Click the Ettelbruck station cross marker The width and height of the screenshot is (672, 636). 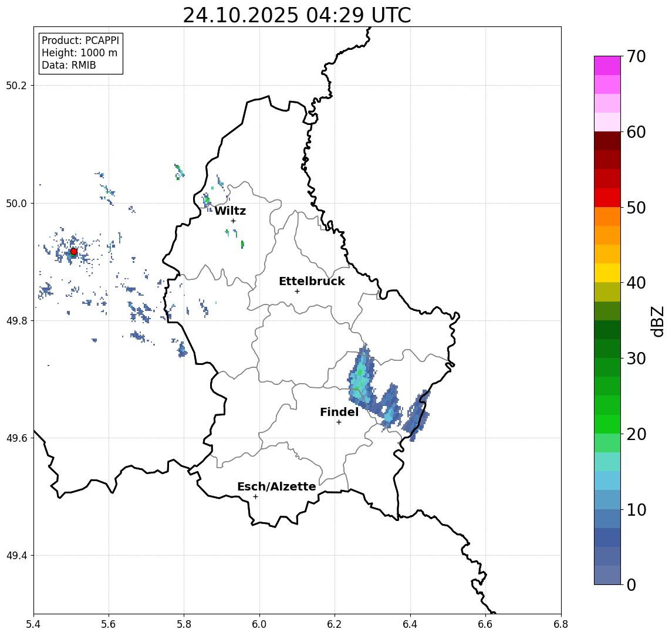pos(297,292)
